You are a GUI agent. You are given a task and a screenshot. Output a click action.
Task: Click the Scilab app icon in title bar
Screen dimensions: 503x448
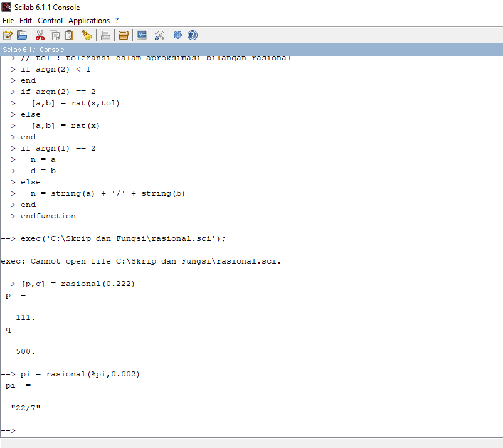point(6,7)
